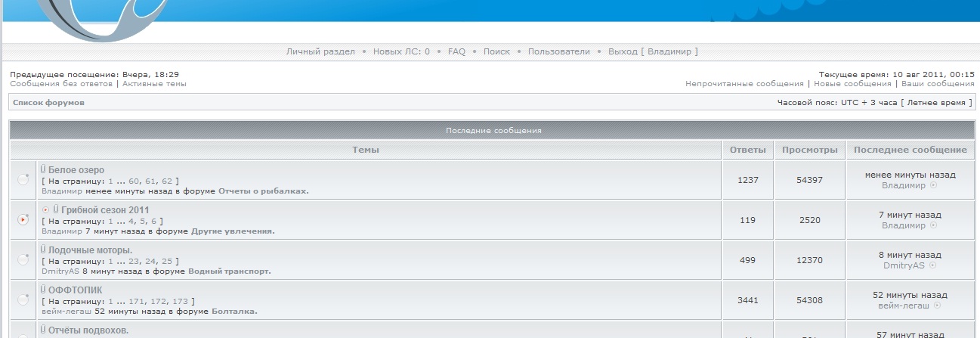This screenshot has width=980, height=338.
Task: Open Личный раздел in top menu
Action: pos(320,51)
